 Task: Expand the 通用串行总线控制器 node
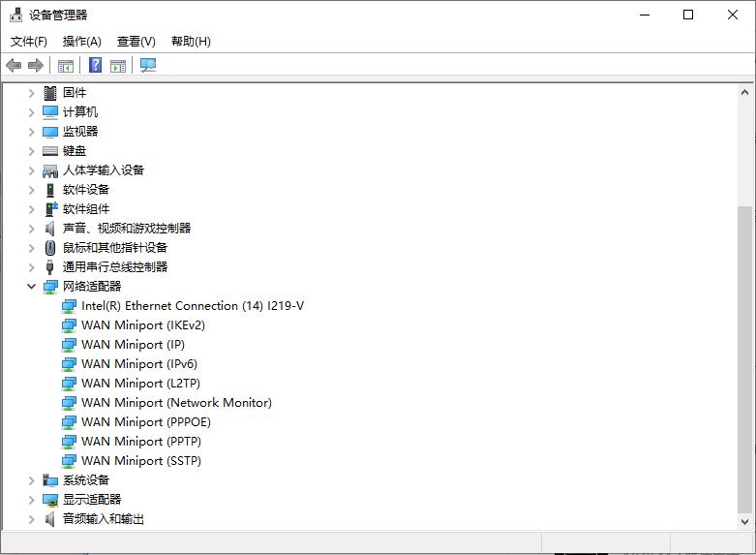[31, 267]
